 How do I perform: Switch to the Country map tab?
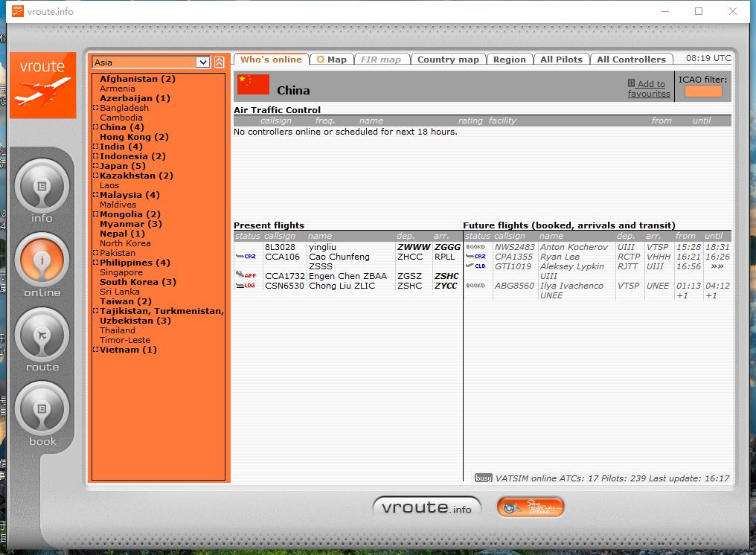pos(448,60)
